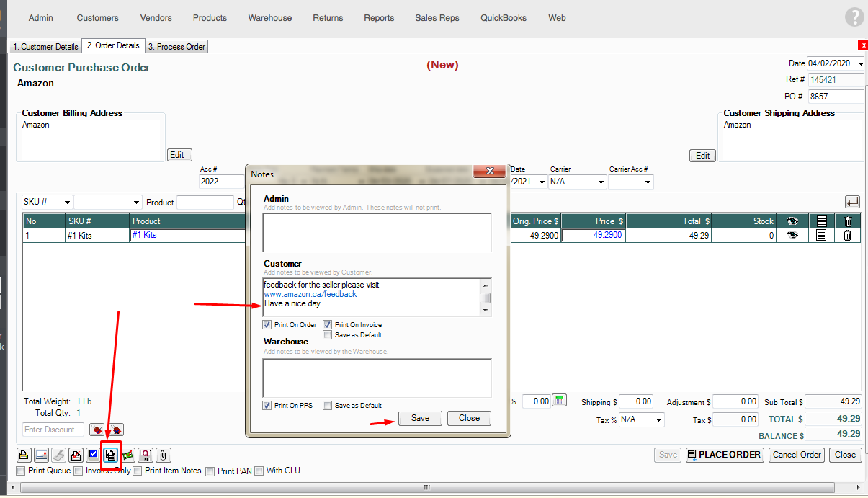Image resolution: width=868 pixels, height=498 pixels.
Task: Open the help question mark icon
Action: (854, 17)
